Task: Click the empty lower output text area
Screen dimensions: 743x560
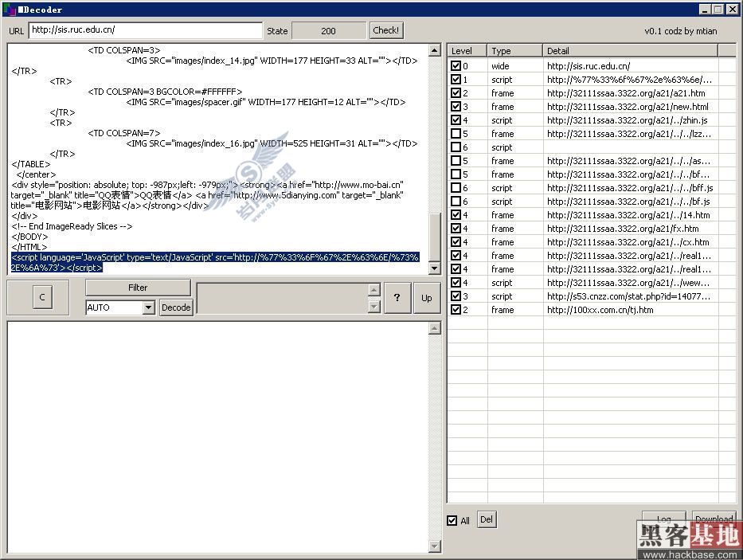Action: [218, 437]
